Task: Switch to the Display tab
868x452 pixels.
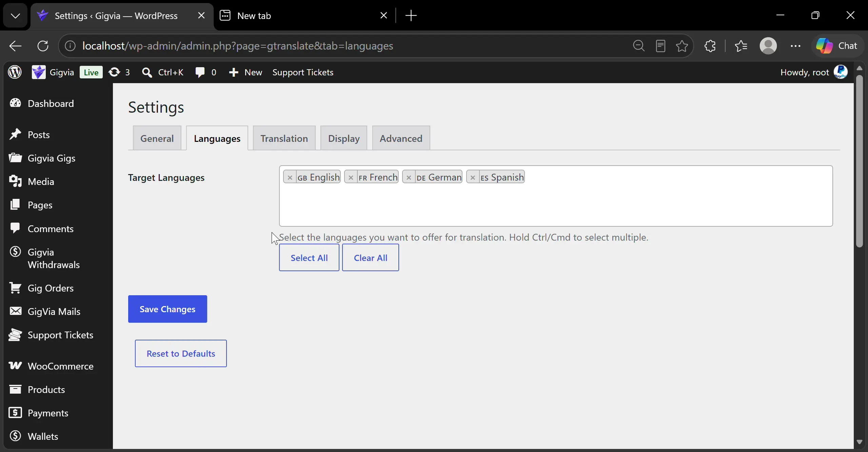Action: pos(344,138)
